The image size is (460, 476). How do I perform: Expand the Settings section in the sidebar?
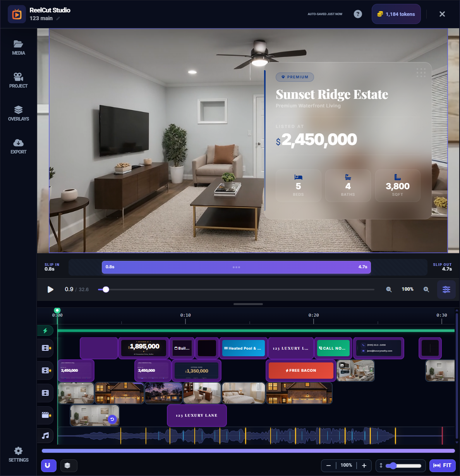click(x=18, y=454)
